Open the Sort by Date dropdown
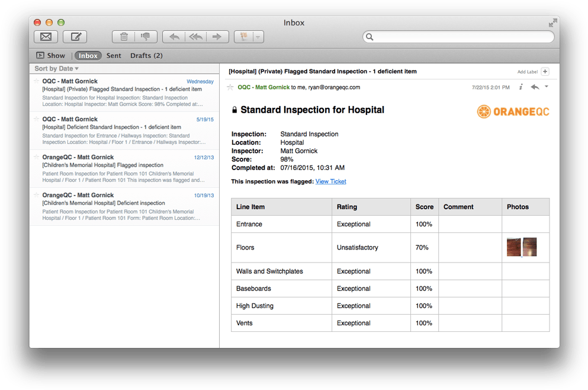The height and width of the screenshot is (390, 588). point(57,68)
